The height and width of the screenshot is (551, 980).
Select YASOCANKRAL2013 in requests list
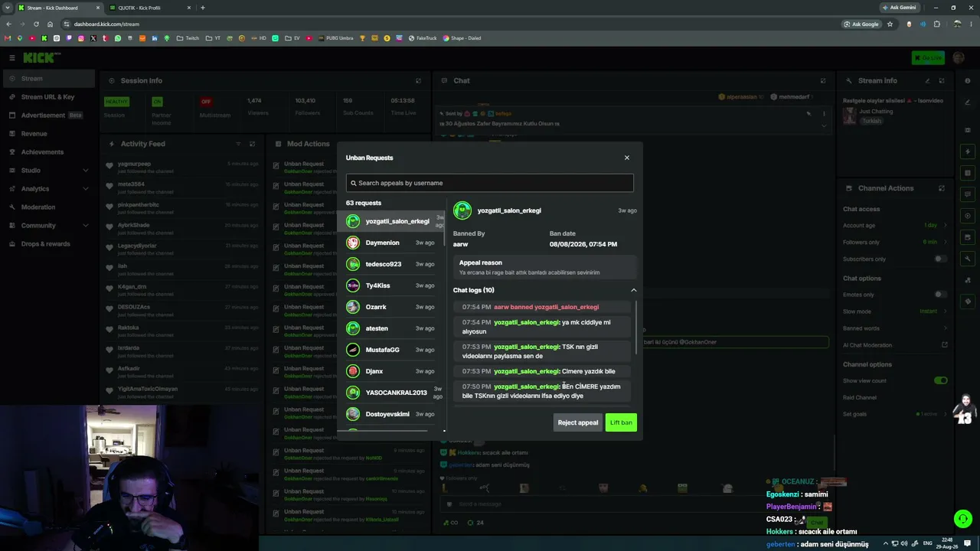coord(391,393)
